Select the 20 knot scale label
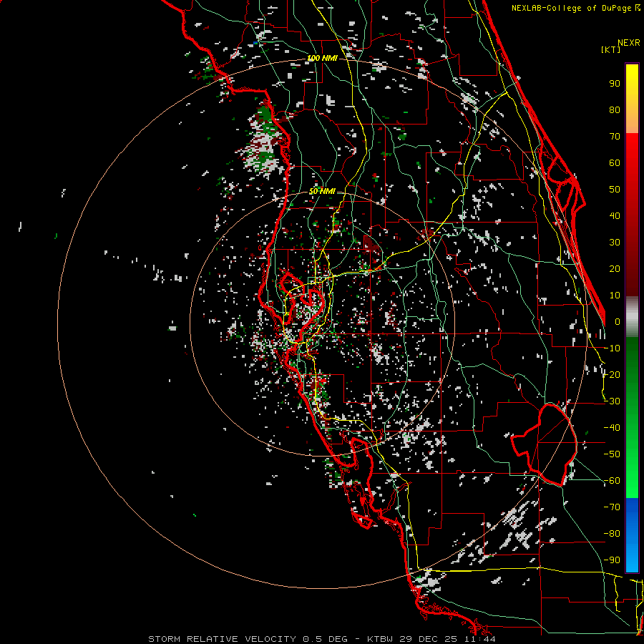 click(x=615, y=268)
